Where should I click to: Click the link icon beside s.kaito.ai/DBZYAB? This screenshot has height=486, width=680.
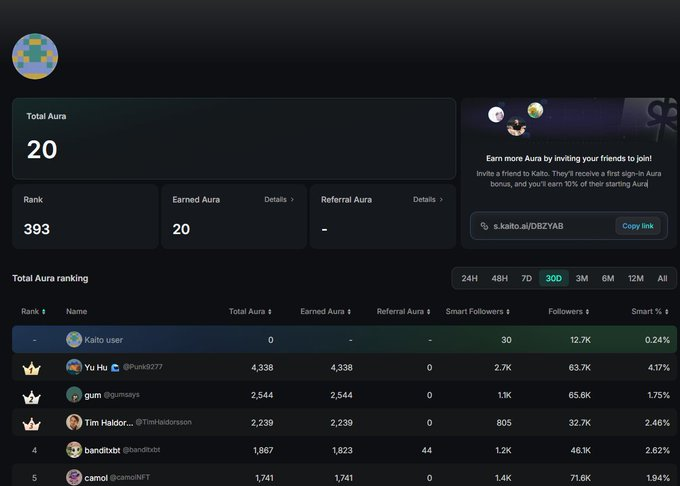[x=484, y=226]
